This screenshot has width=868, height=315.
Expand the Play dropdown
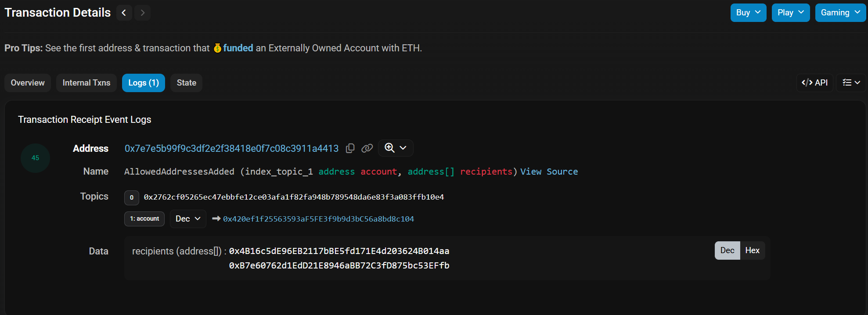click(x=790, y=13)
